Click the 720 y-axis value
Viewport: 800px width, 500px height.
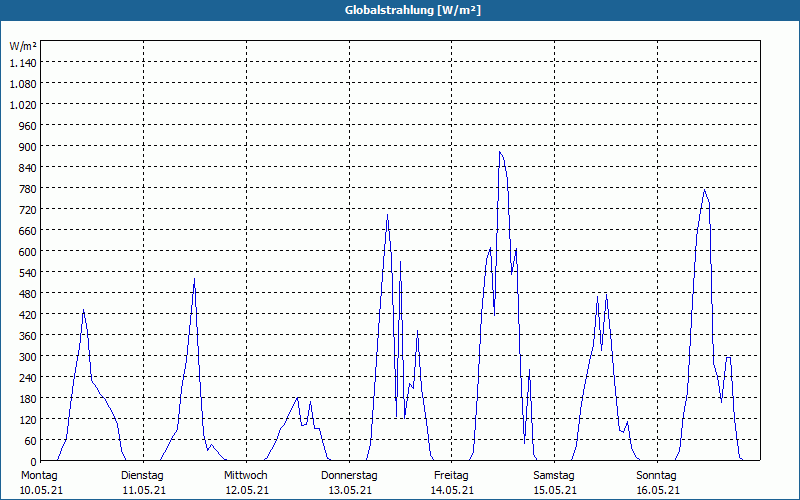(x=28, y=210)
